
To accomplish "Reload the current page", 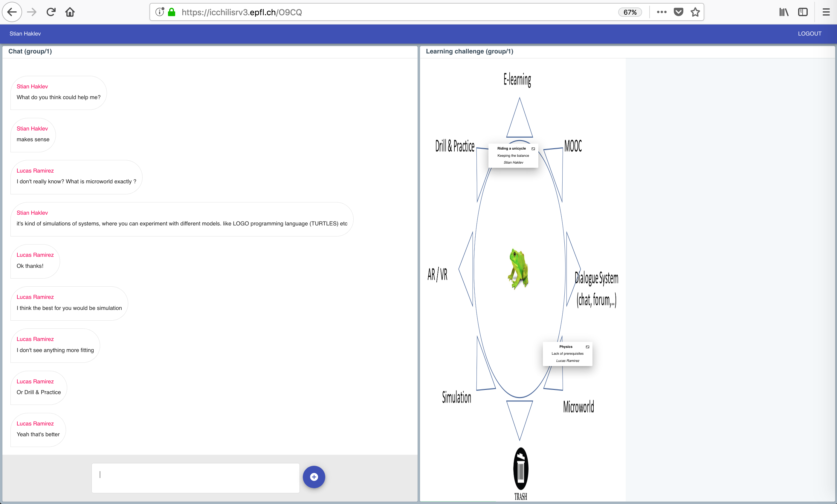I will [x=51, y=12].
